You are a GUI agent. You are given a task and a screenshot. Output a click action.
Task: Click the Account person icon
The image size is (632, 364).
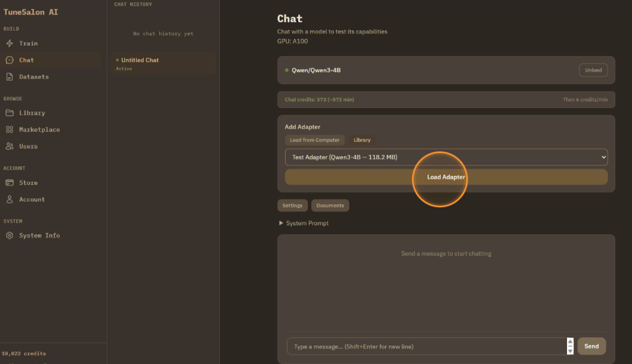pyautogui.click(x=10, y=200)
